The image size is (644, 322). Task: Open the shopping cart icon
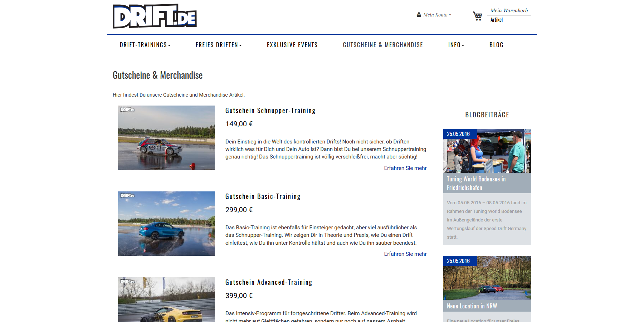click(477, 16)
